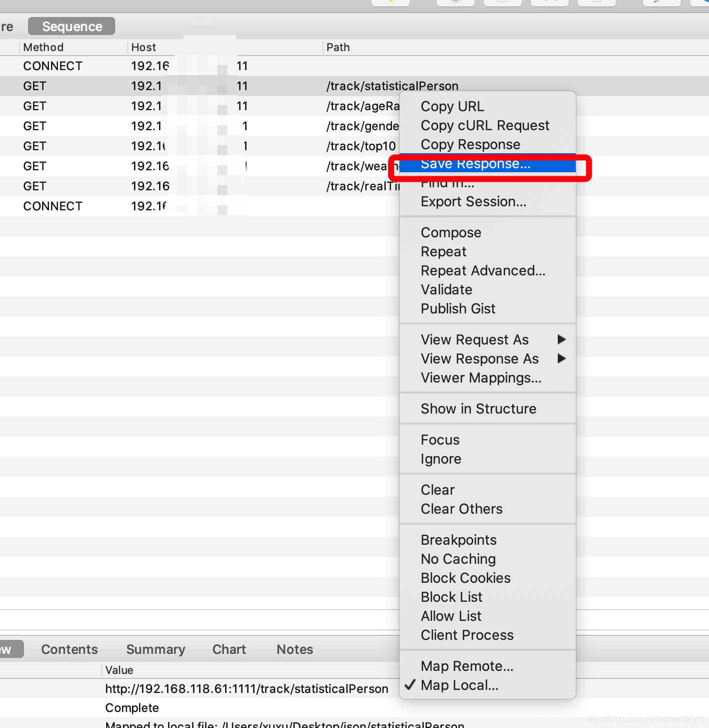Expand View Response As submenu
Screen dimensions: 709x728
click(488, 359)
